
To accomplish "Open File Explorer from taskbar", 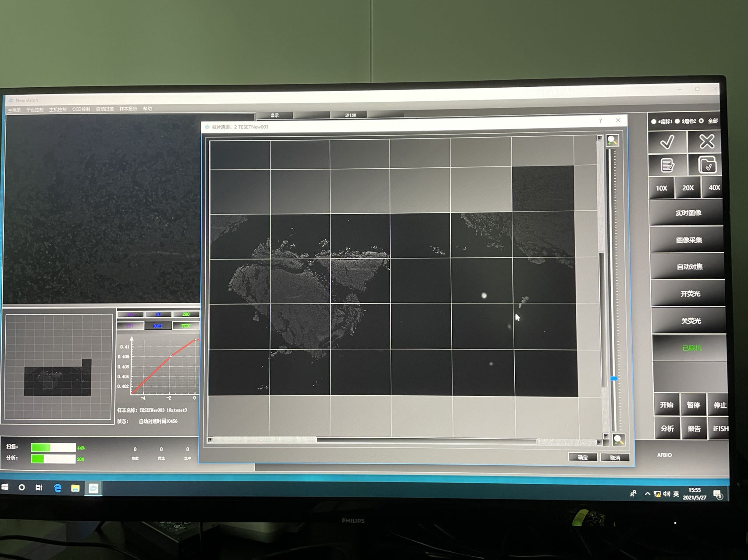I will pyautogui.click(x=75, y=488).
